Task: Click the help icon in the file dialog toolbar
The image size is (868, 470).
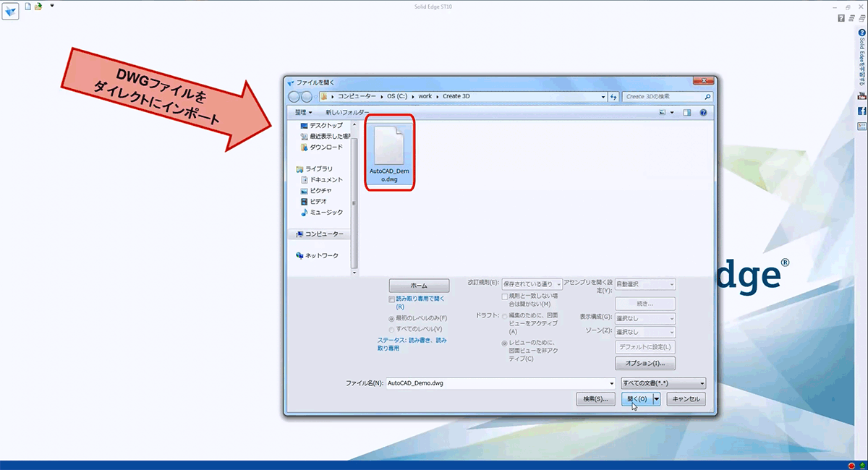Action: point(702,113)
